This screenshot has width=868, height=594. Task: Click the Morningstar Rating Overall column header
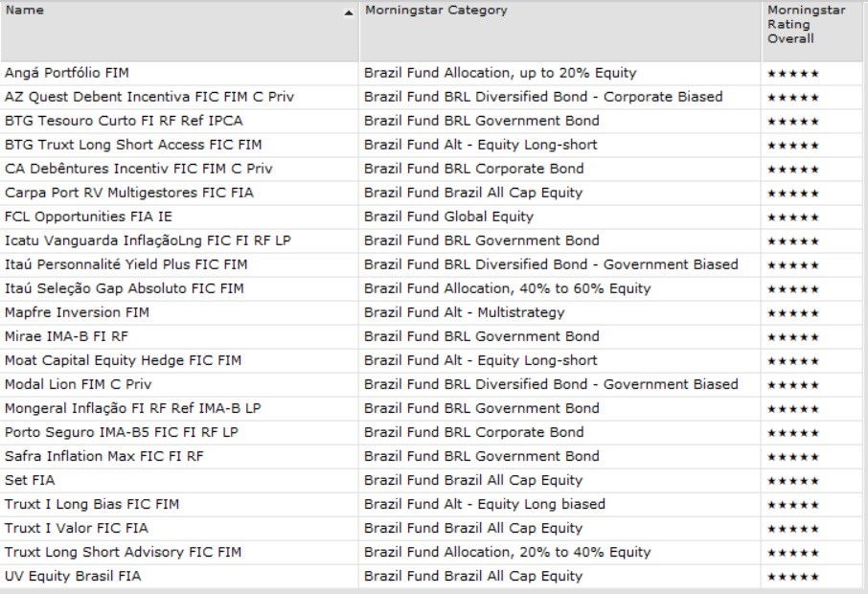click(x=790, y=25)
